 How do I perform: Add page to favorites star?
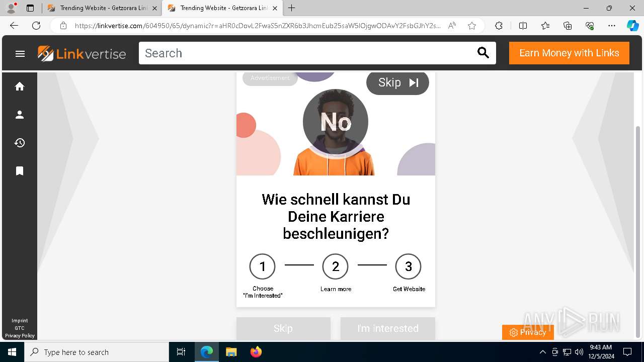point(472,26)
